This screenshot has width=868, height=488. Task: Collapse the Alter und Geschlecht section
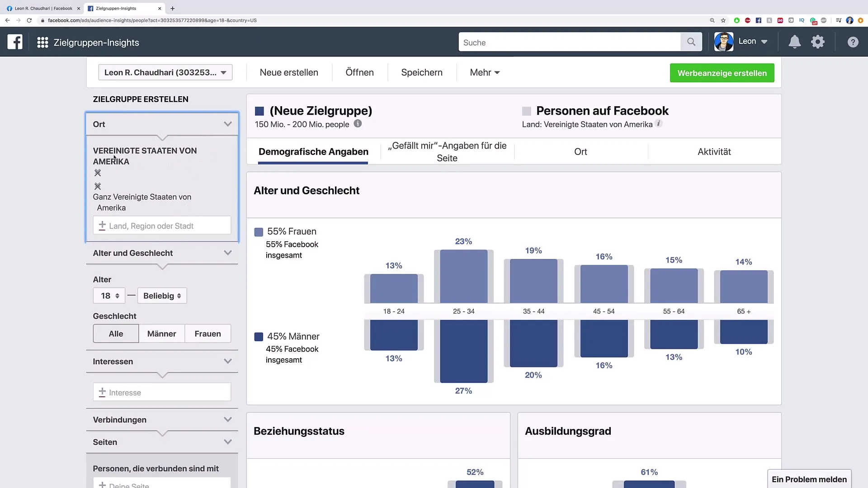point(228,253)
